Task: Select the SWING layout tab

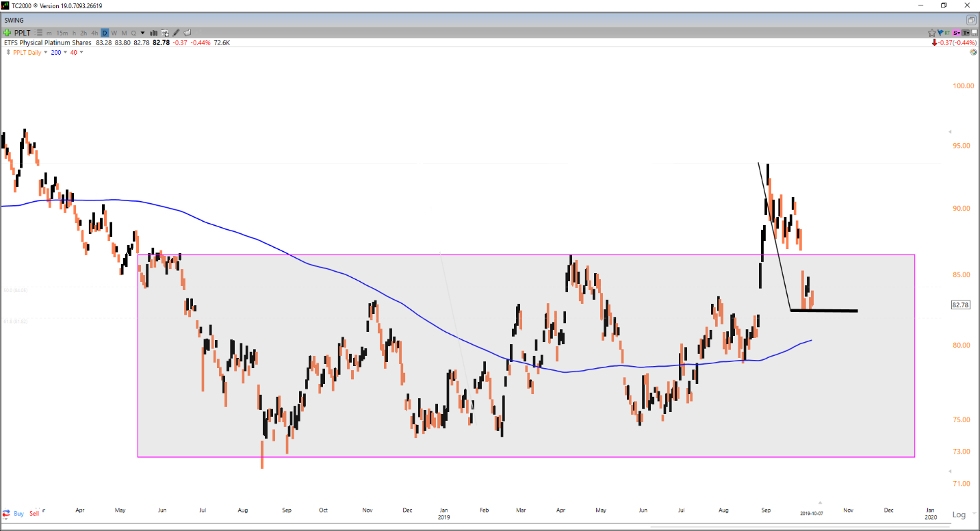Action: [x=14, y=21]
